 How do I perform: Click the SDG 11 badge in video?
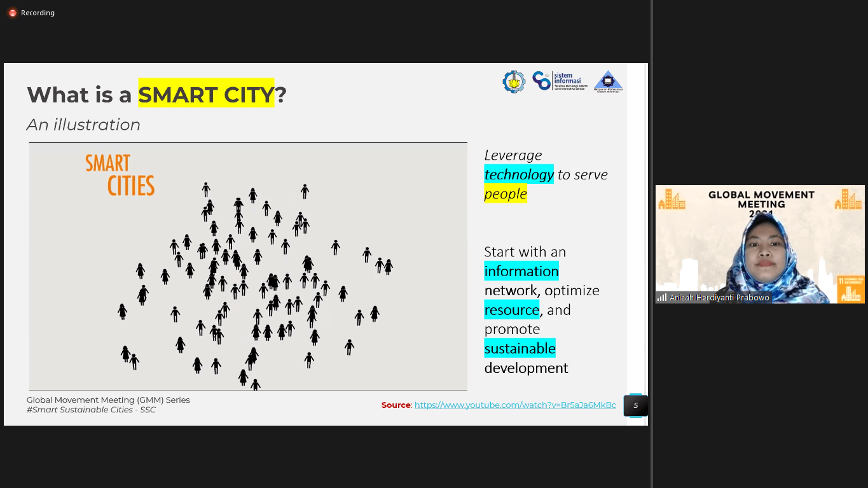click(851, 289)
